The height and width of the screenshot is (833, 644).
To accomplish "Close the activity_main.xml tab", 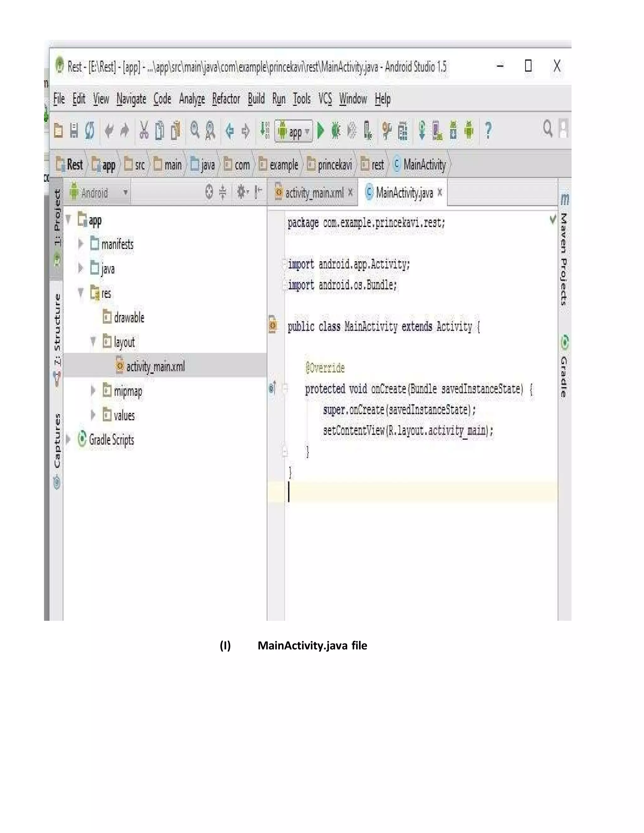I will click(351, 192).
